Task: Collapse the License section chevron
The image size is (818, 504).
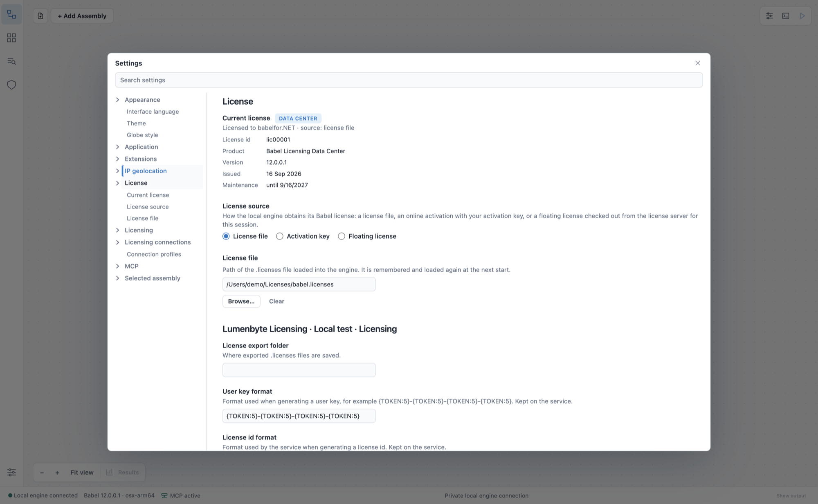Action: [118, 183]
